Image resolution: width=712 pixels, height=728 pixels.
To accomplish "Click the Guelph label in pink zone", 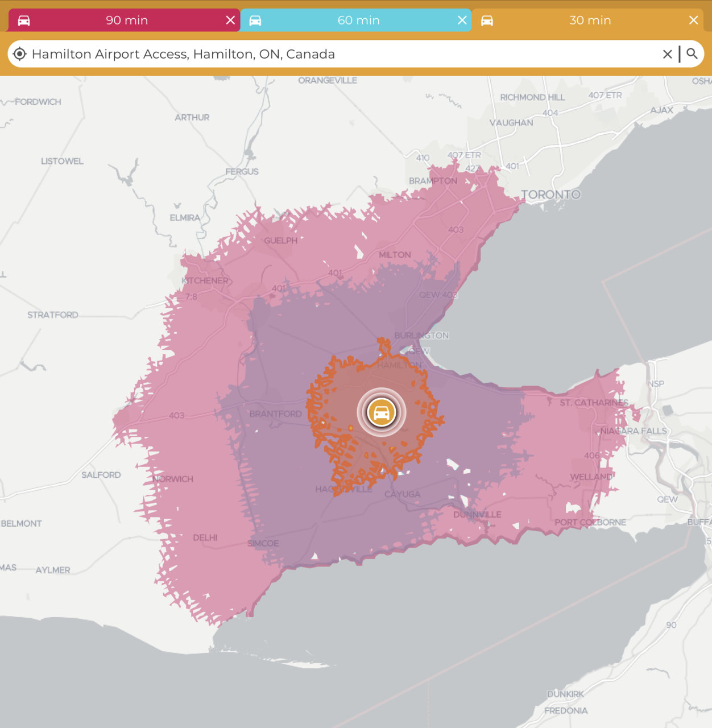I will [x=280, y=241].
